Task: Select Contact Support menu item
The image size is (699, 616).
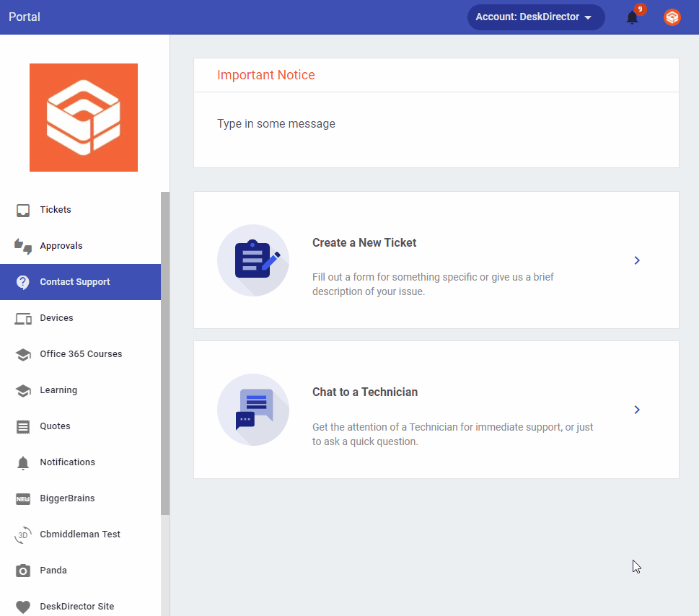Action: (80, 282)
